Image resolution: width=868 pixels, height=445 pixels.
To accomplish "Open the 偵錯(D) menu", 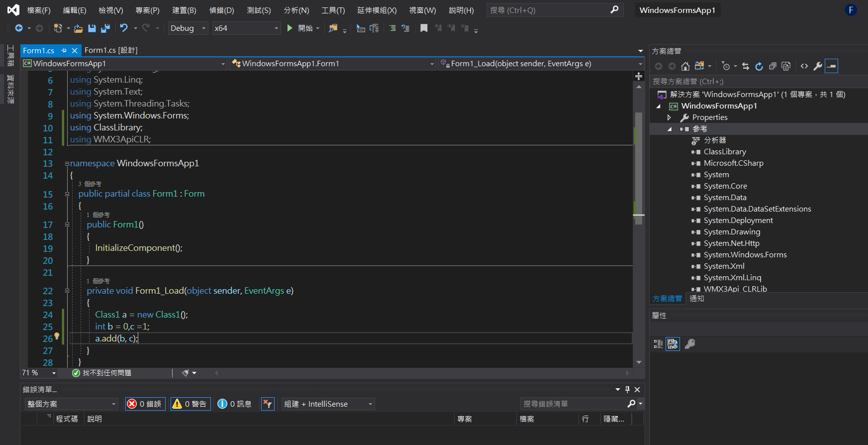I will click(221, 10).
